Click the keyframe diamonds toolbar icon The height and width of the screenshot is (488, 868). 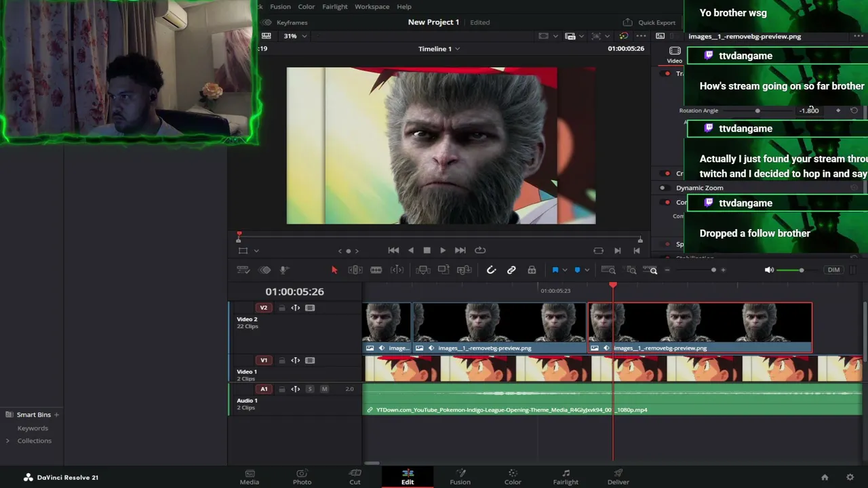click(x=264, y=270)
